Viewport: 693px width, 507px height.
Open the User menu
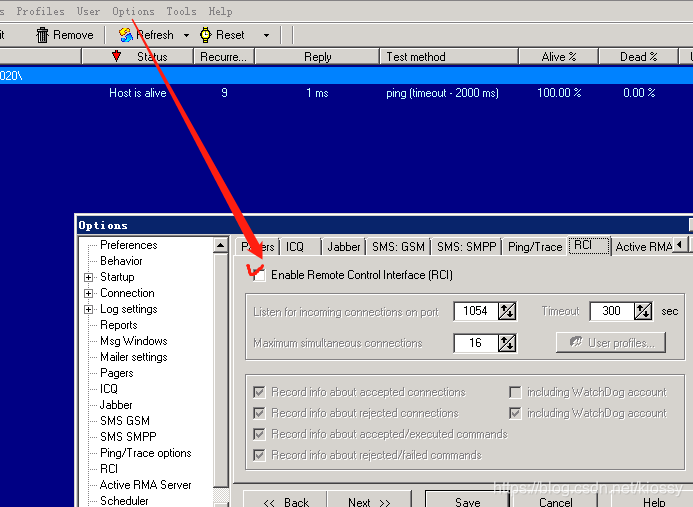pos(88,11)
